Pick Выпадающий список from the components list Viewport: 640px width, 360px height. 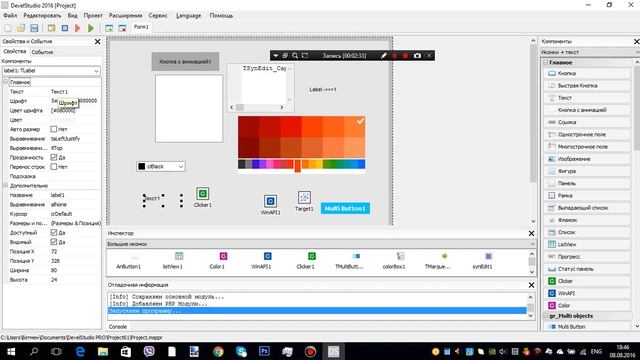(587, 208)
